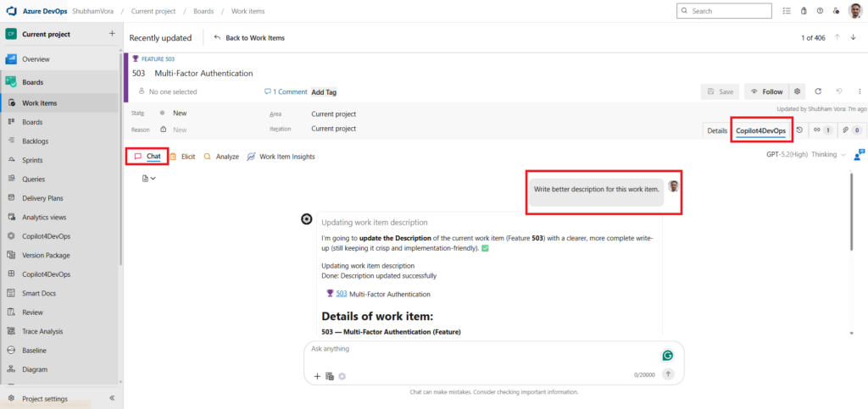Select the Work Item Insights tab

281,157
